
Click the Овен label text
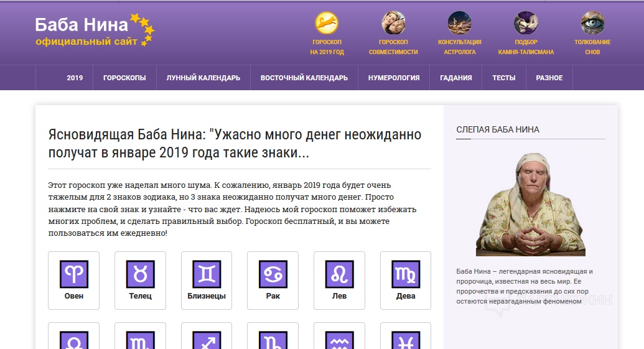(74, 296)
